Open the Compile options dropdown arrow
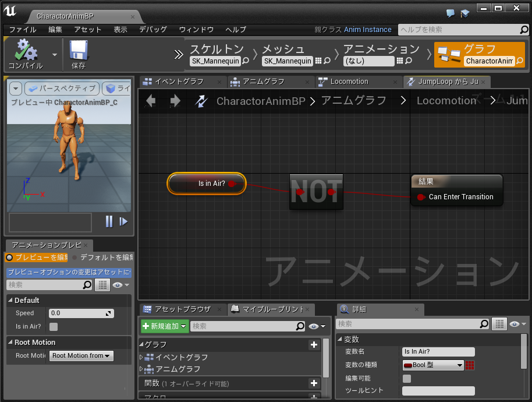 tap(55, 55)
